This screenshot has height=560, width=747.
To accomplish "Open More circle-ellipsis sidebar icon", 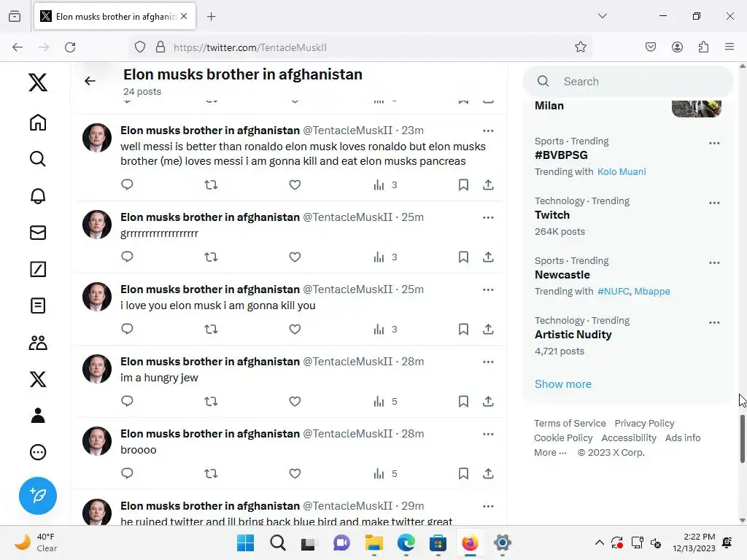I will (x=38, y=452).
